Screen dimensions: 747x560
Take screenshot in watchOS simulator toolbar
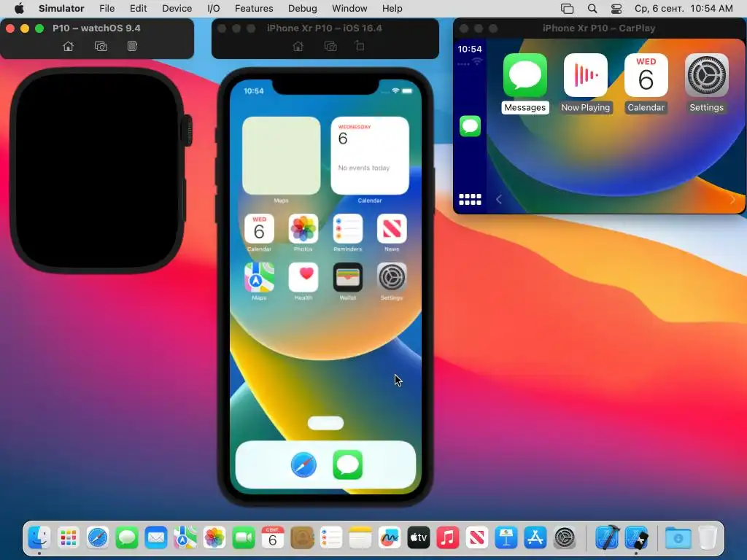point(101,46)
